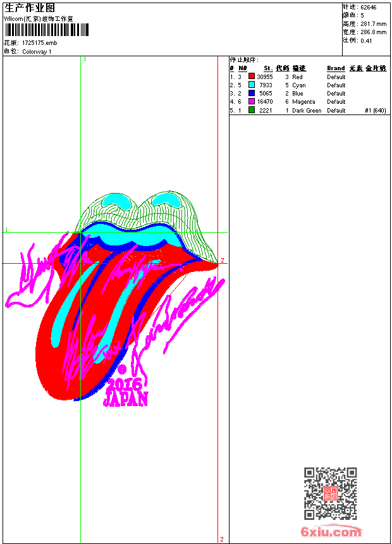Select the Magenta stitch count 16470
Viewport: 392px width, 544px height.
tap(265, 102)
